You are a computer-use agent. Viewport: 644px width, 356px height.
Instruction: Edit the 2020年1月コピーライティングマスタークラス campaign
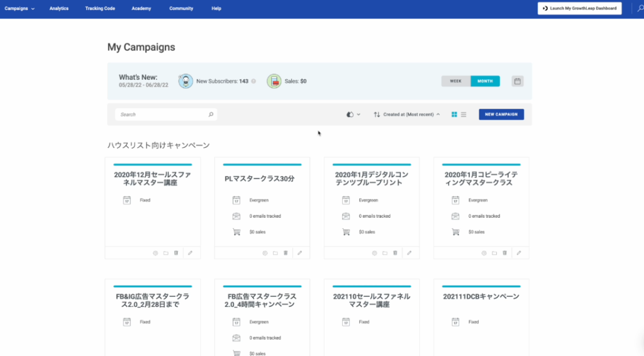pyautogui.click(x=519, y=253)
